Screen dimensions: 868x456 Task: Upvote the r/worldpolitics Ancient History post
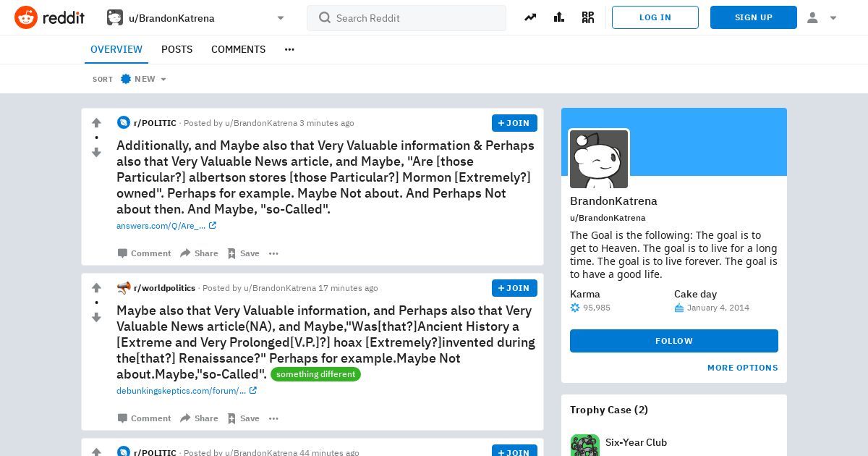(96, 288)
